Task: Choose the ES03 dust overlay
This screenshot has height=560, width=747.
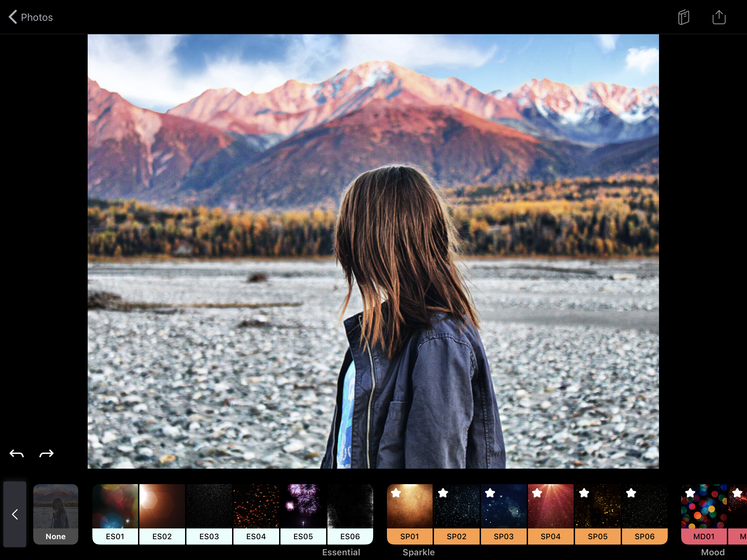Action: (x=209, y=514)
